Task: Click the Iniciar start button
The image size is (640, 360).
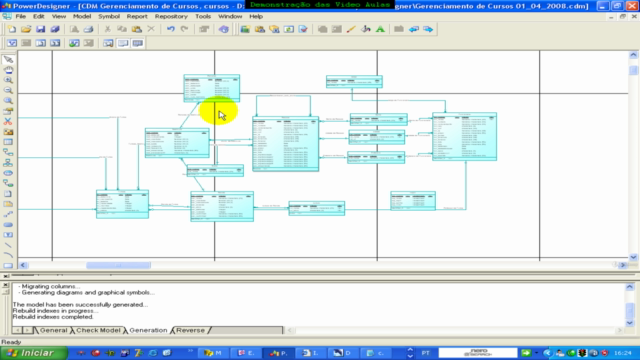Action: [x=33, y=353]
